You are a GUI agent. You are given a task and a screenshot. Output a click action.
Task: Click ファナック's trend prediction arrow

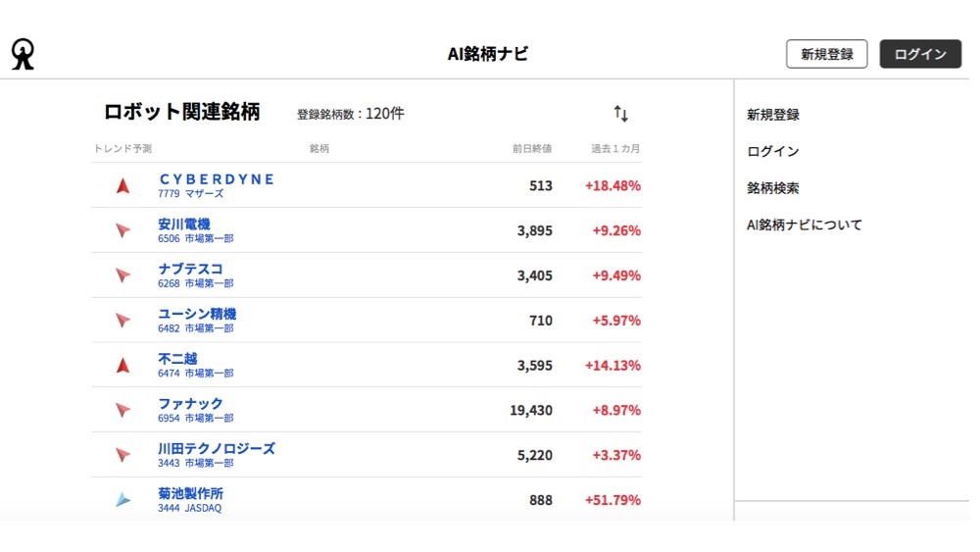(x=122, y=410)
